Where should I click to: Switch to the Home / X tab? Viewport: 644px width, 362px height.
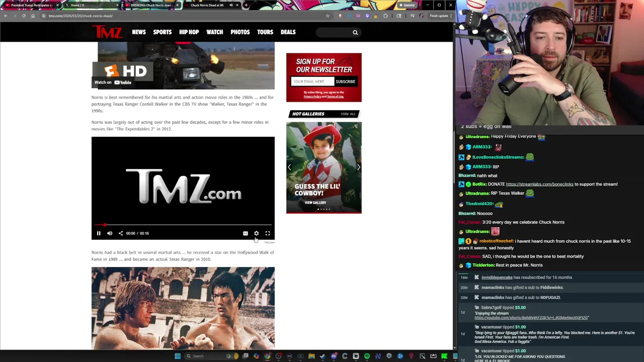93,5
